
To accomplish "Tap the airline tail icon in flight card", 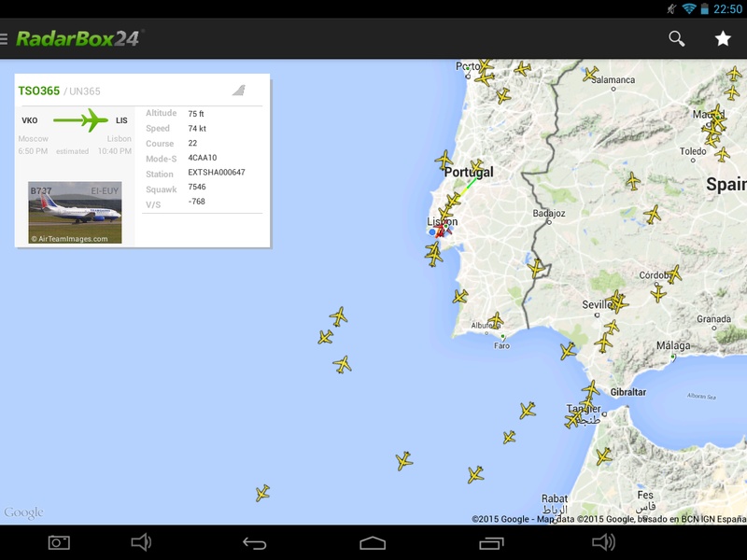I will (239, 90).
